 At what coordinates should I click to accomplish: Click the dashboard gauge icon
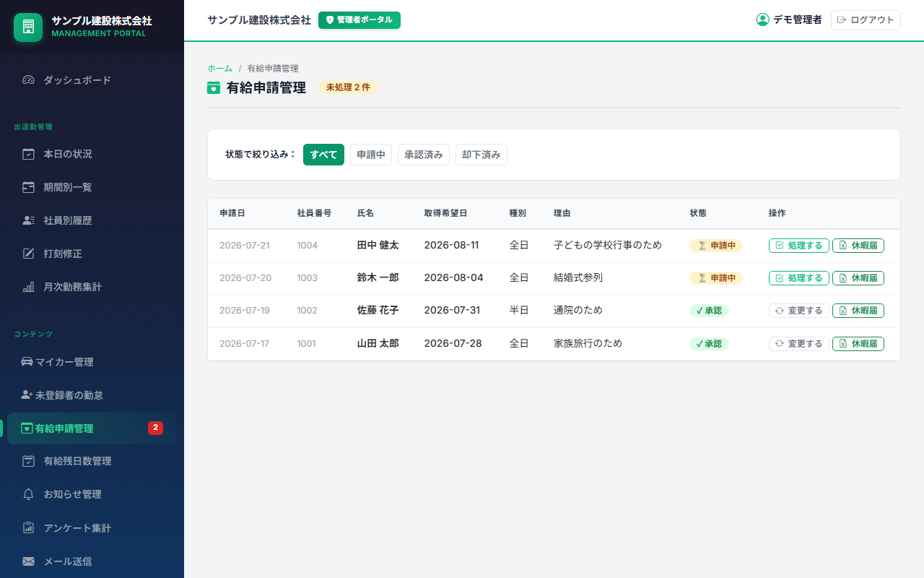(29, 80)
